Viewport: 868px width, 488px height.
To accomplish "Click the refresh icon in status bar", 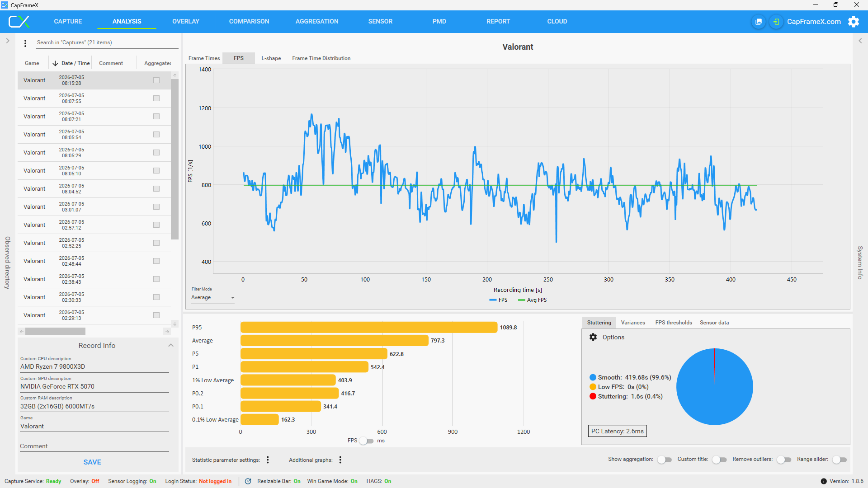I will click(x=248, y=481).
